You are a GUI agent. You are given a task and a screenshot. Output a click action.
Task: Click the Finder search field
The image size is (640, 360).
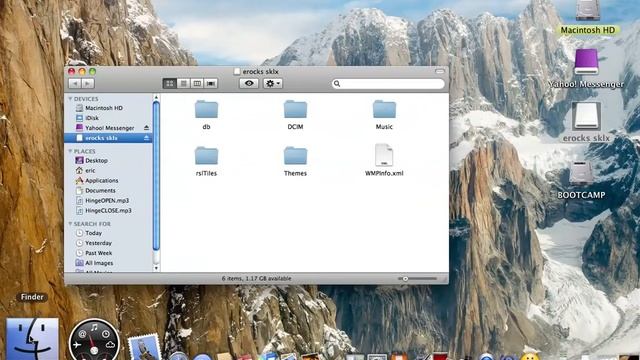coord(388,84)
